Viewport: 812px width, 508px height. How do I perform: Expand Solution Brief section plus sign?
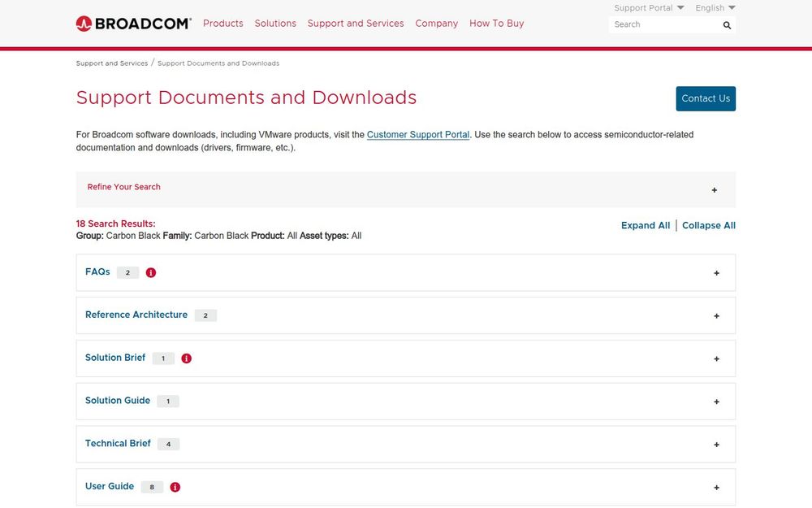(717, 358)
